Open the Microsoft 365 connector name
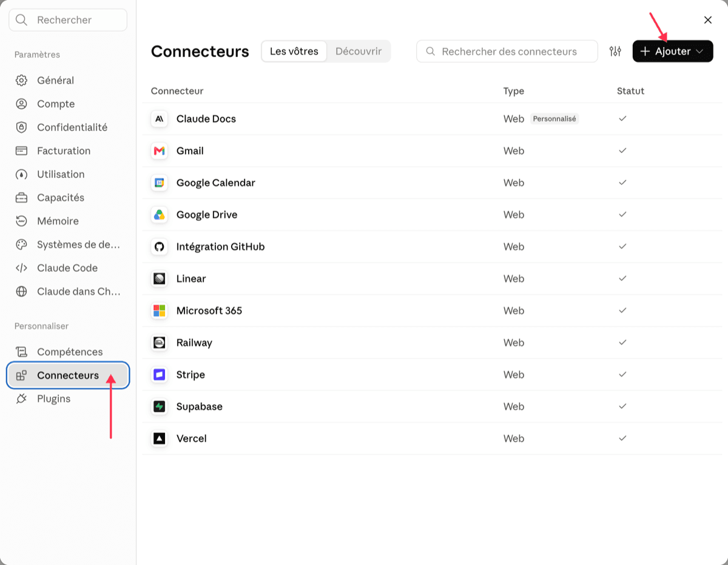This screenshot has width=728, height=565. (x=209, y=311)
